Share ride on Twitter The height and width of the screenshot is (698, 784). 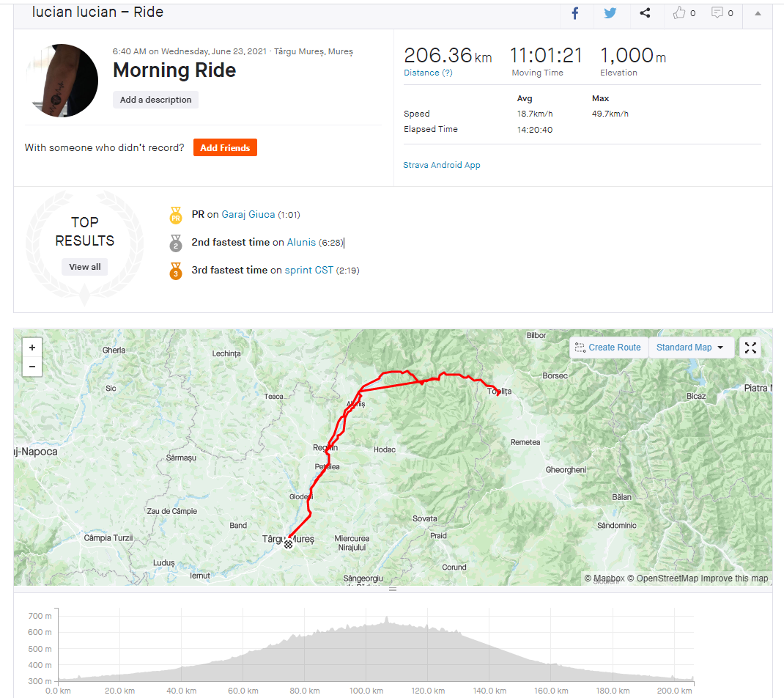pos(610,13)
